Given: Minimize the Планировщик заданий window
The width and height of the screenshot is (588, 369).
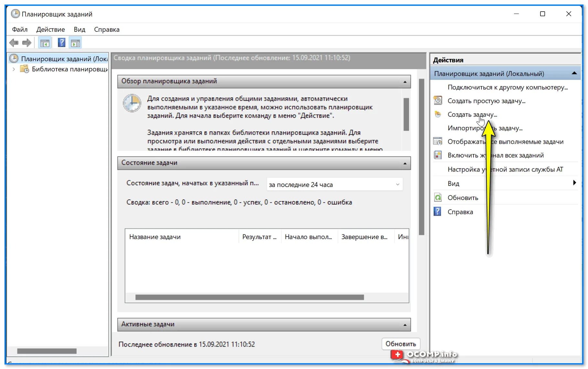Looking at the screenshot, I should (x=516, y=14).
